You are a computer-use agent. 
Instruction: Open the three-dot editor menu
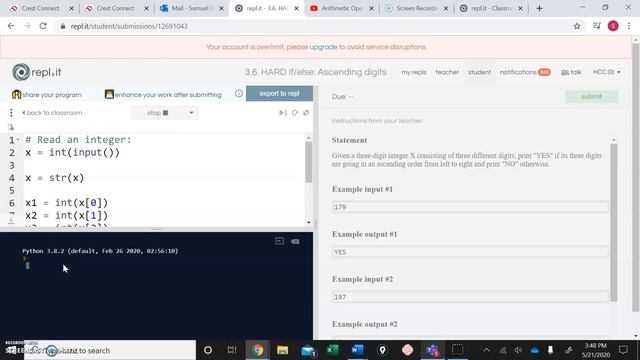[11, 112]
